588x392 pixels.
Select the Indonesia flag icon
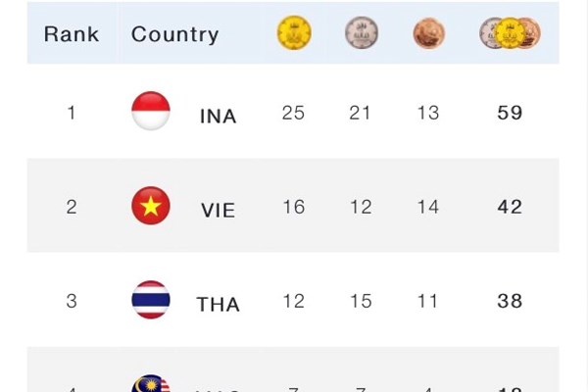151,111
